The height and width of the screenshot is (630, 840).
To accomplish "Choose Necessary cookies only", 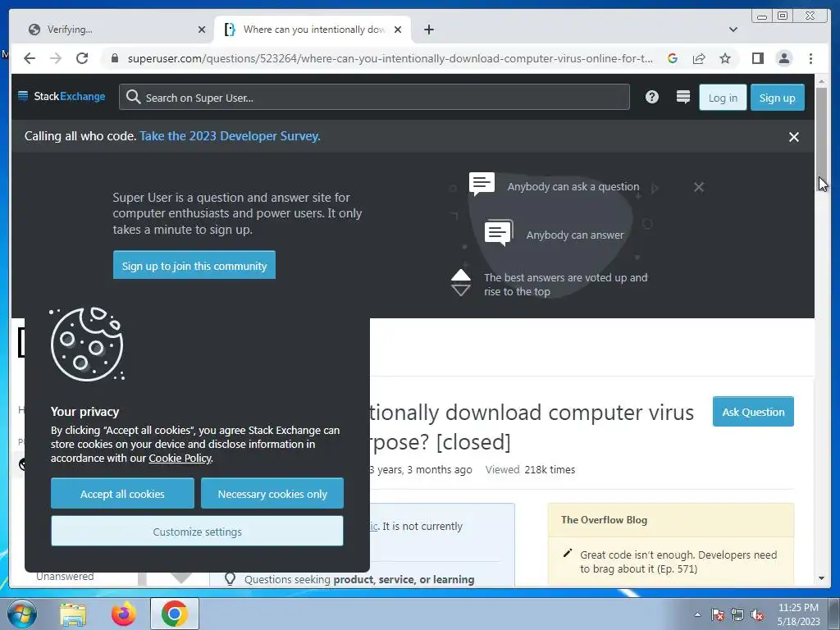I will point(272,493).
